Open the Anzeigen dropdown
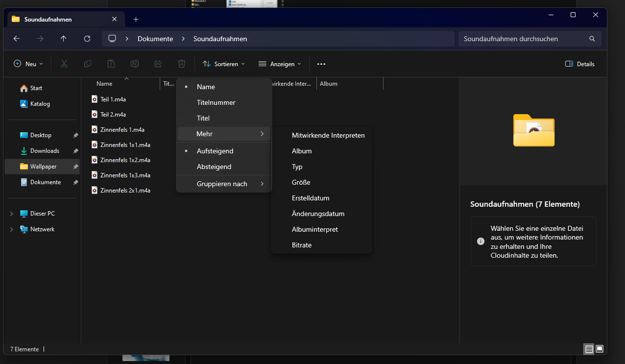The height and width of the screenshot is (364, 625). [x=279, y=64]
